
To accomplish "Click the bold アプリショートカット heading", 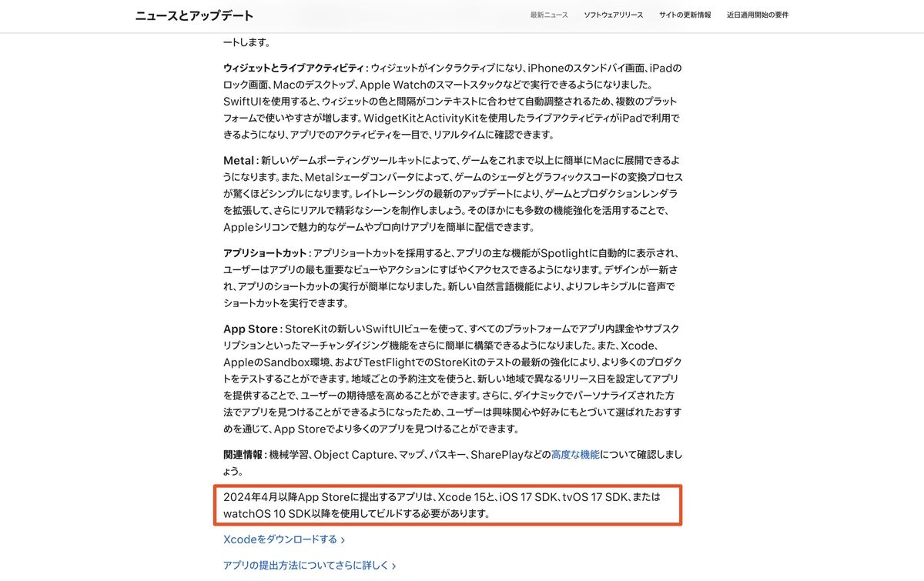I will (265, 253).
